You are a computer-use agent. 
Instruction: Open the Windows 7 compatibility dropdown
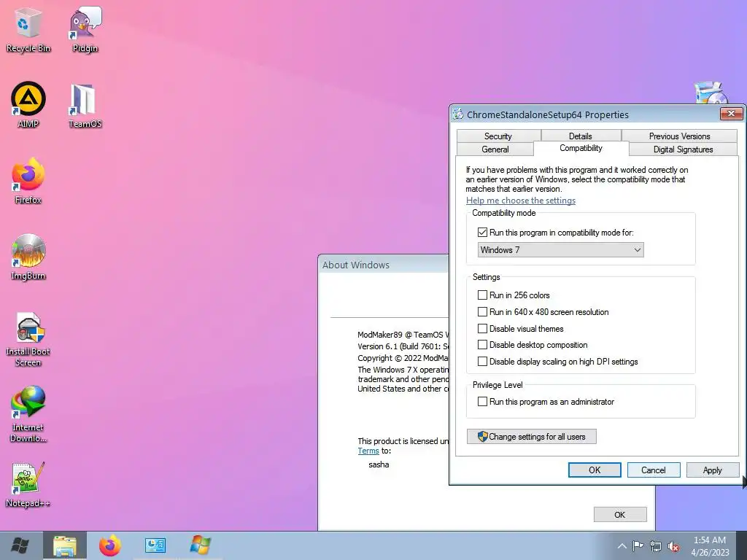pyautogui.click(x=561, y=250)
